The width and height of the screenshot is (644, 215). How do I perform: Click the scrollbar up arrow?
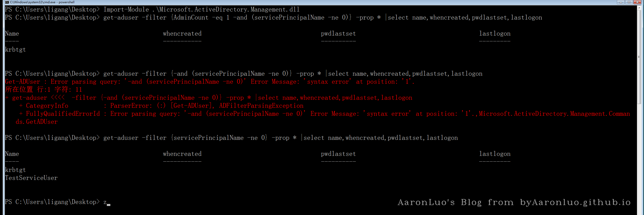639,8
